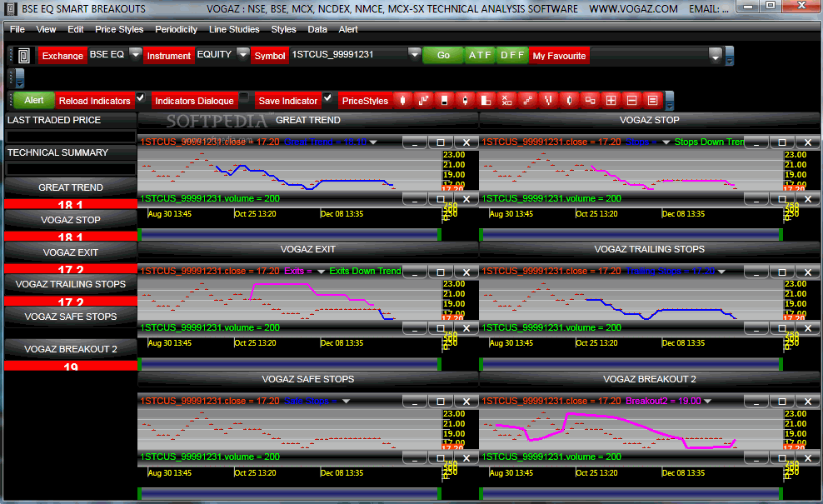Pick the hollow candle price style icon

pos(569,100)
